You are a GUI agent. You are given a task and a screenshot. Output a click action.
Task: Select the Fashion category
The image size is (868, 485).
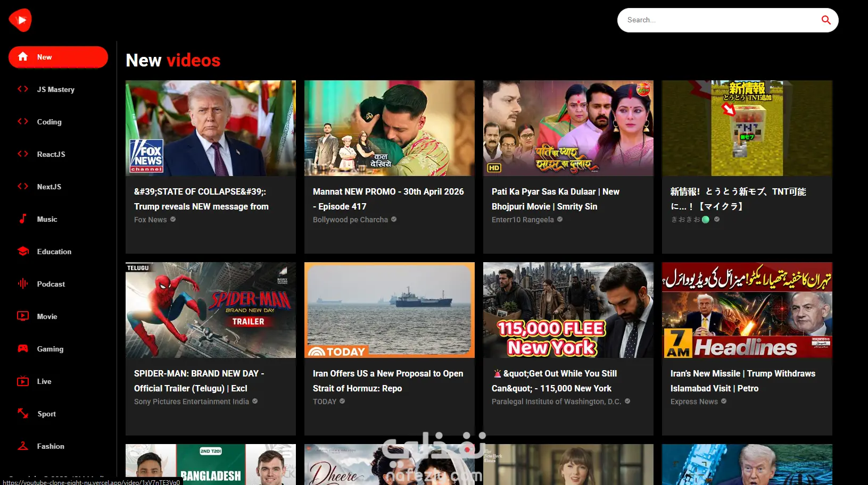pos(58,446)
